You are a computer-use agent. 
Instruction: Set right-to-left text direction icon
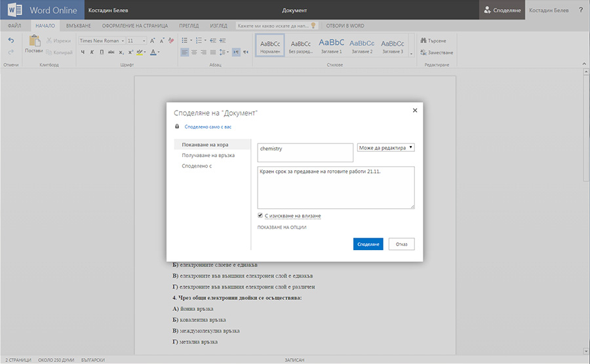pyautogui.click(x=246, y=52)
